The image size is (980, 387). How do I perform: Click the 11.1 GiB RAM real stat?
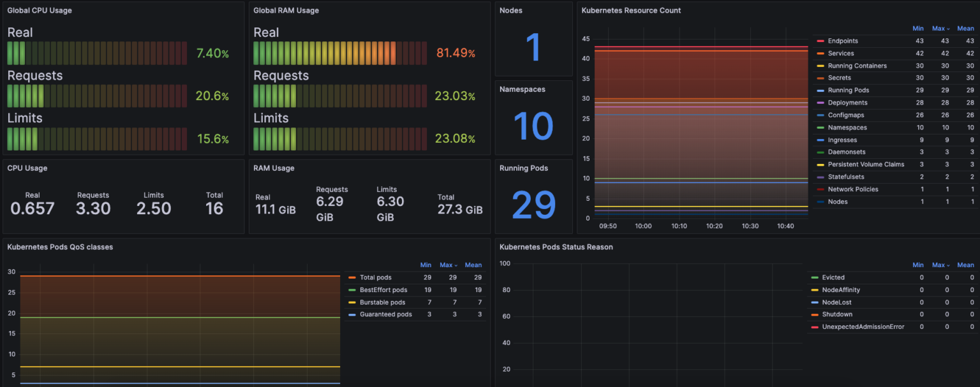pos(276,210)
